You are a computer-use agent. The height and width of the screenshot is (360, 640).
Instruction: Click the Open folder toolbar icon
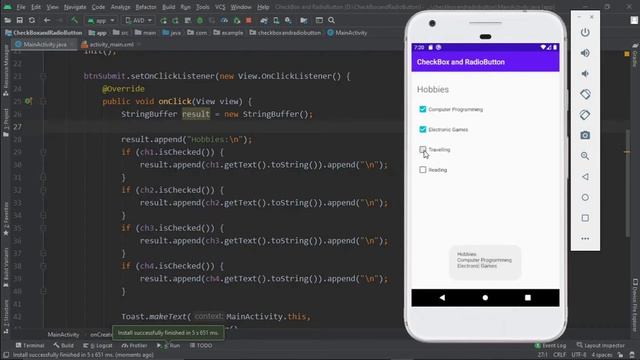(x=8, y=20)
